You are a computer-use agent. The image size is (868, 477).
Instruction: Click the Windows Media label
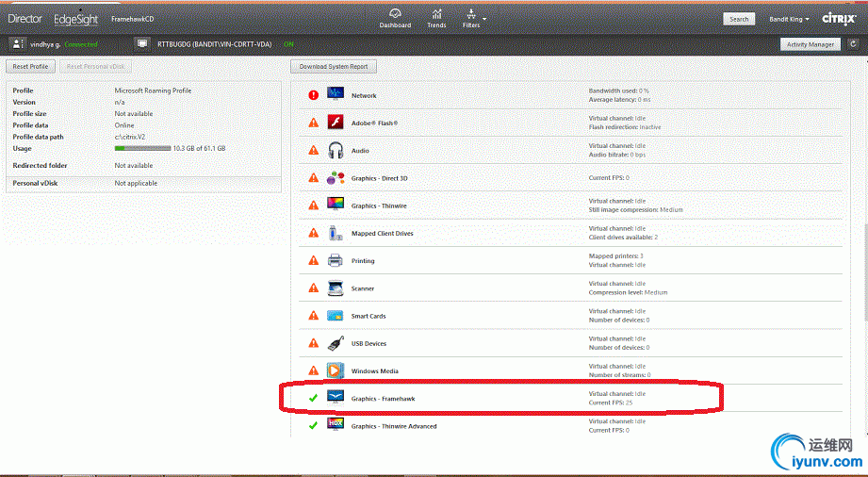click(375, 371)
